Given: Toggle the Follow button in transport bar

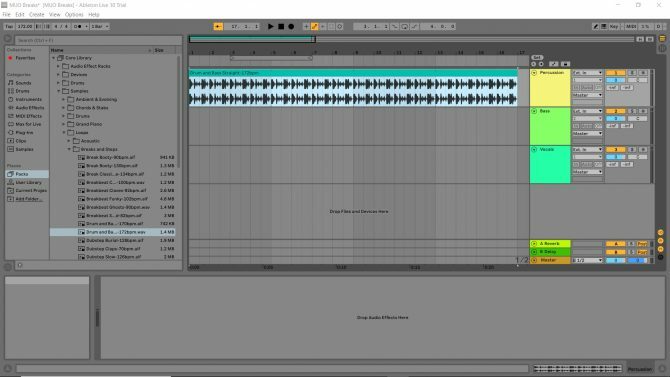Looking at the screenshot, I should (218, 27).
